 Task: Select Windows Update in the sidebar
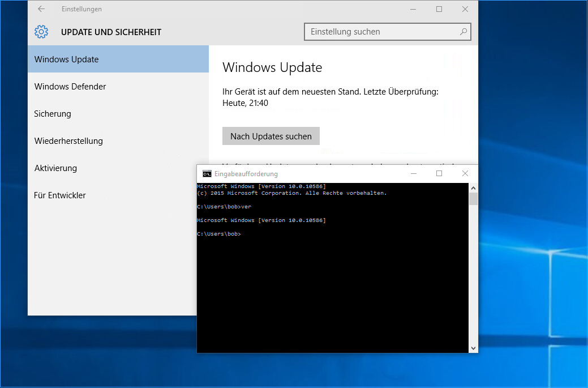click(118, 59)
